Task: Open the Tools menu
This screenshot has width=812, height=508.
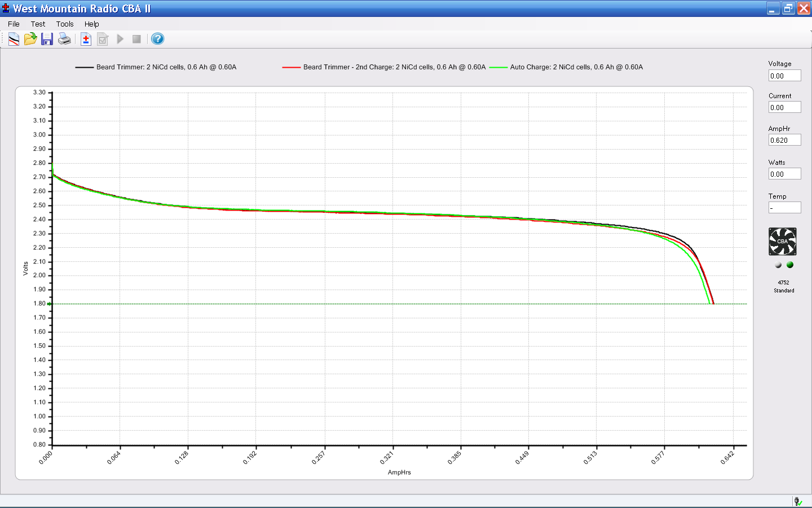Action: (65, 24)
